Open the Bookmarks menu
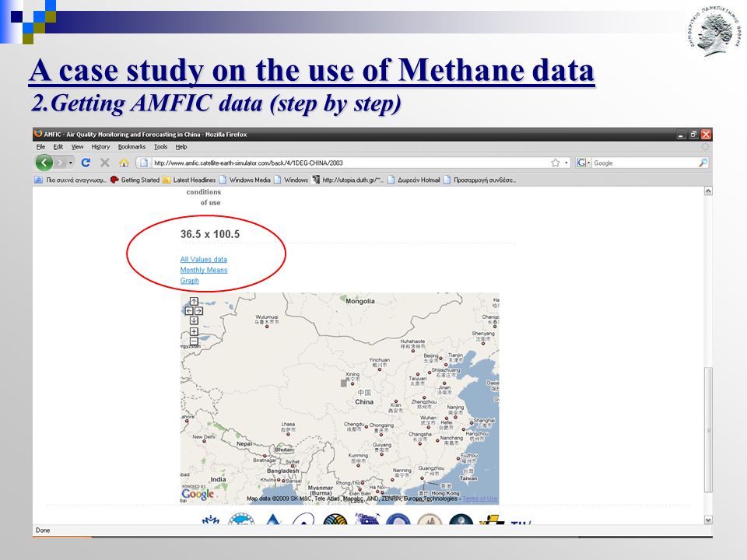 point(132,147)
